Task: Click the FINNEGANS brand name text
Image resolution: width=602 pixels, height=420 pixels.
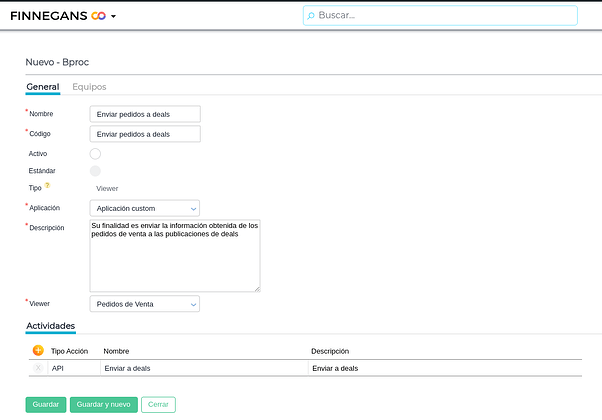Action: point(49,16)
